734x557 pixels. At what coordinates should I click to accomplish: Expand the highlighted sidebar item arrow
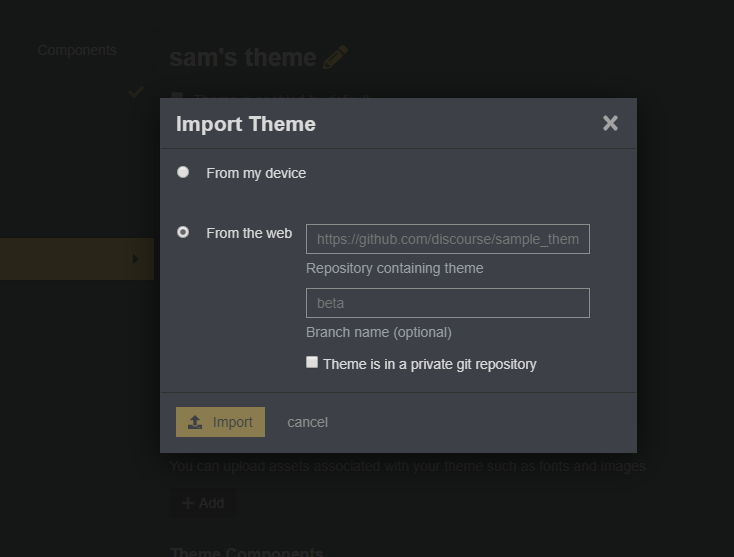[x=135, y=259]
